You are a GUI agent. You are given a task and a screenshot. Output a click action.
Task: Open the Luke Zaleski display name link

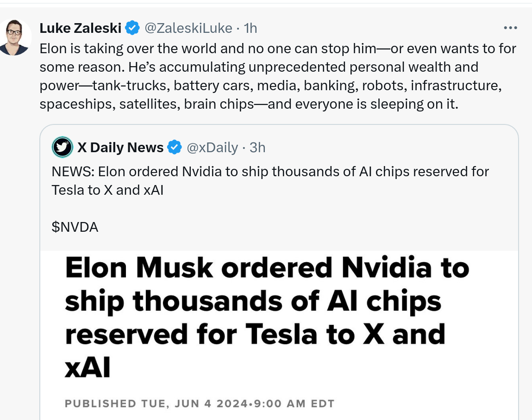(81, 28)
